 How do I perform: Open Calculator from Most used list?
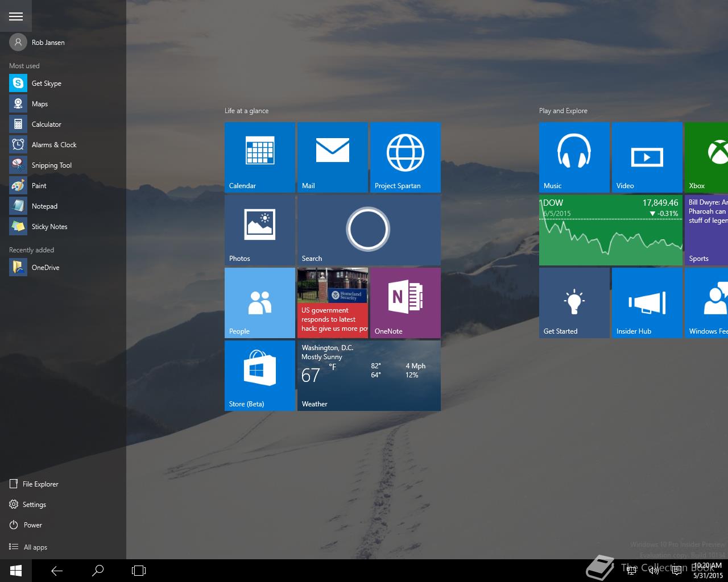tap(63, 124)
